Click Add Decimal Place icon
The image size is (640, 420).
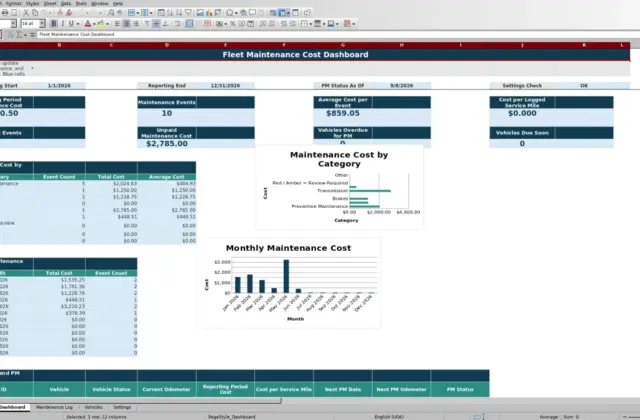click(x=262, y=24)
